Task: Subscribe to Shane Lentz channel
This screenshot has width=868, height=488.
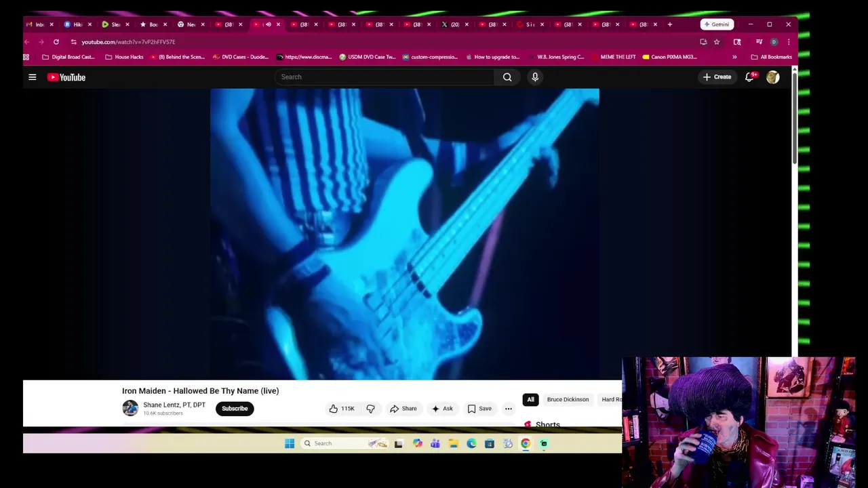Action: pyautogui.click(x=235, y=409)
